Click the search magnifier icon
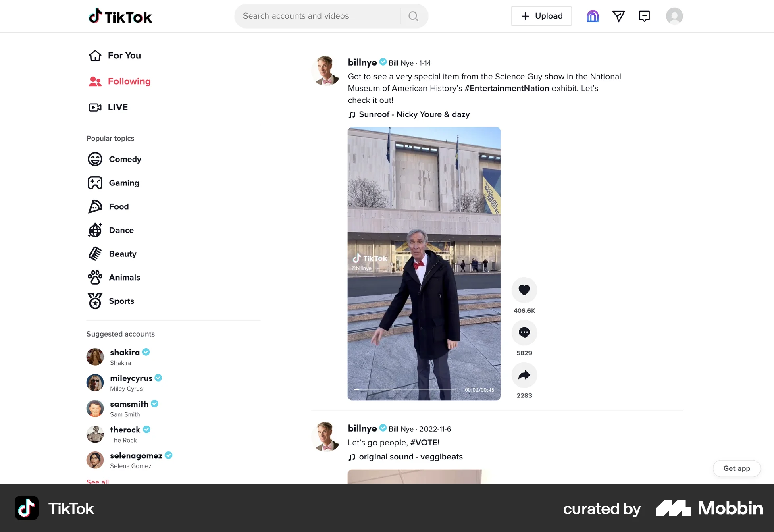This screenshot has width=774, height=532. [414, 16]
